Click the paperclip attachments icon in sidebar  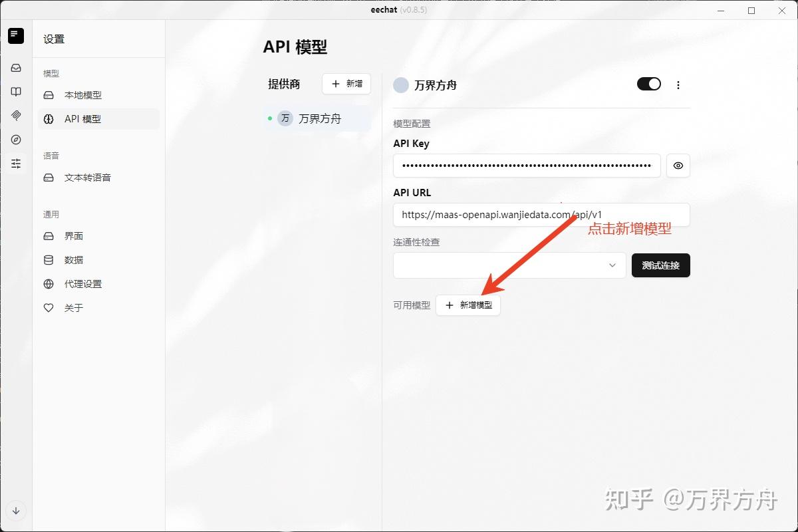(16, 116)
